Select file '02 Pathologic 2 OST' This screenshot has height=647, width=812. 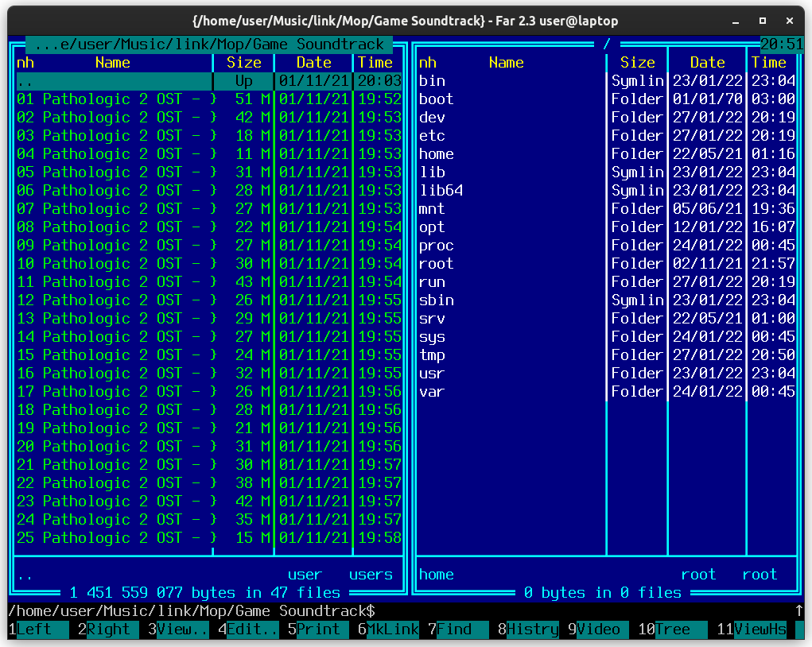click(x=209, y=118)
